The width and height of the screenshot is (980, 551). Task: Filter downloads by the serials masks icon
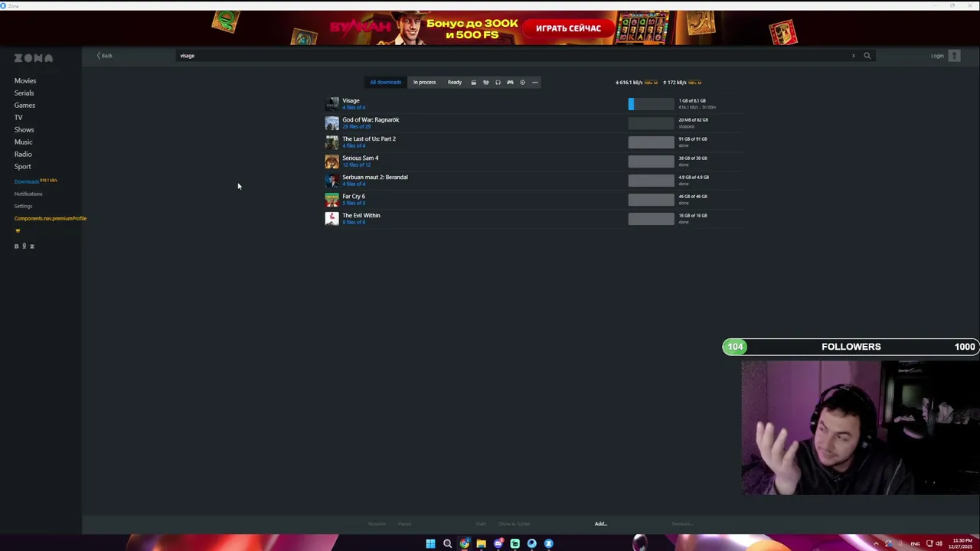click(485, 83)
